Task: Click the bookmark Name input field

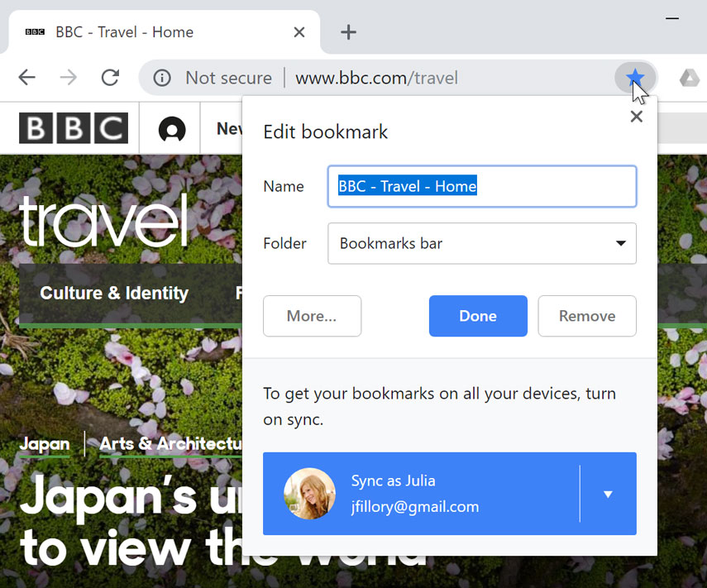Action: (482, 186)
